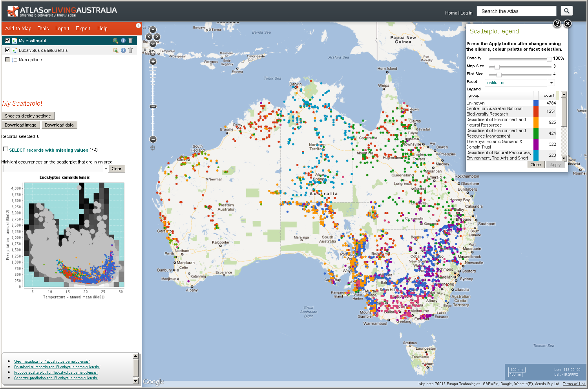This screenshot has width=588, height=389.
Task: Open Generate prediction for Eucalyptus camaldulensis link
Action: click(x=56, y=378)
